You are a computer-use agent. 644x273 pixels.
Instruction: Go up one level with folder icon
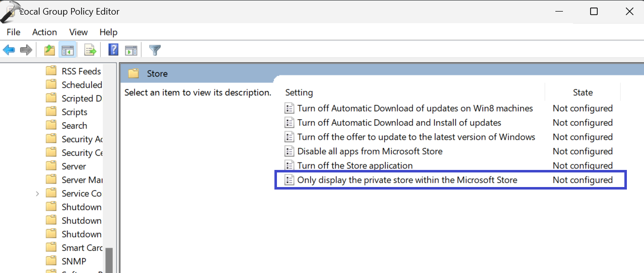click(x=49, y=50)
